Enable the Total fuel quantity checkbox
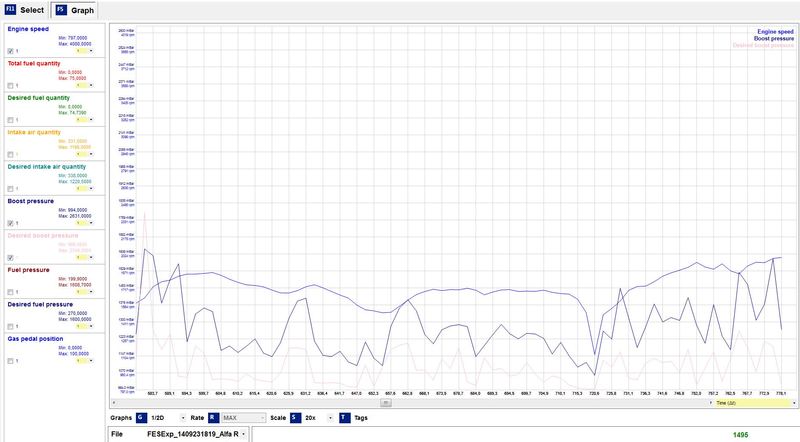The image size is (800, 442). click(x=10, y=85)
